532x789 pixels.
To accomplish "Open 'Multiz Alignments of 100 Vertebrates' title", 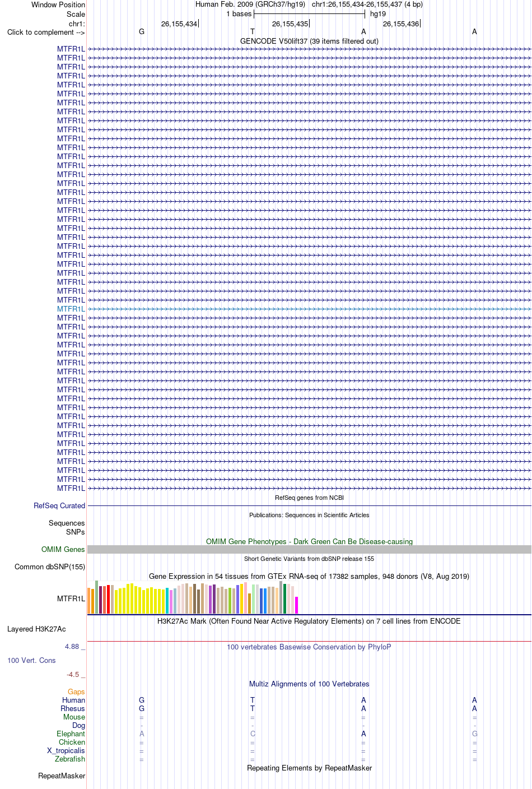I will (x=309, y=684).
